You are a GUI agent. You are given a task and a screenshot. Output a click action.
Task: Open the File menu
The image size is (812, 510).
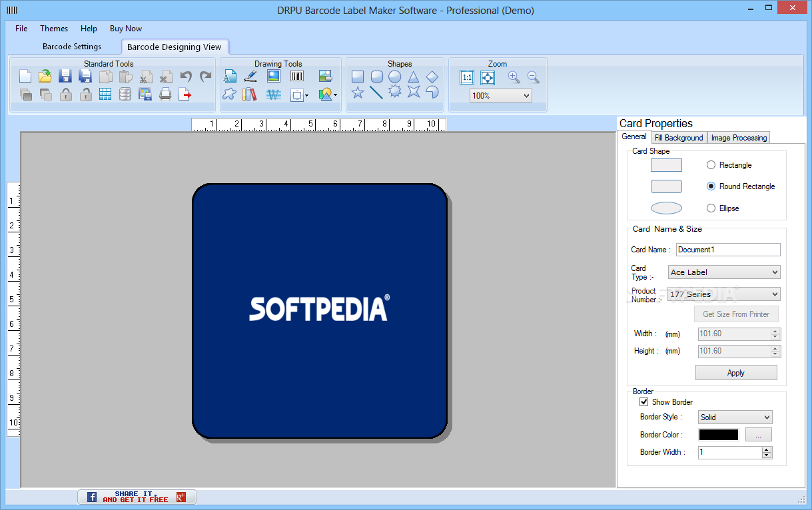[x=21, y=29]
